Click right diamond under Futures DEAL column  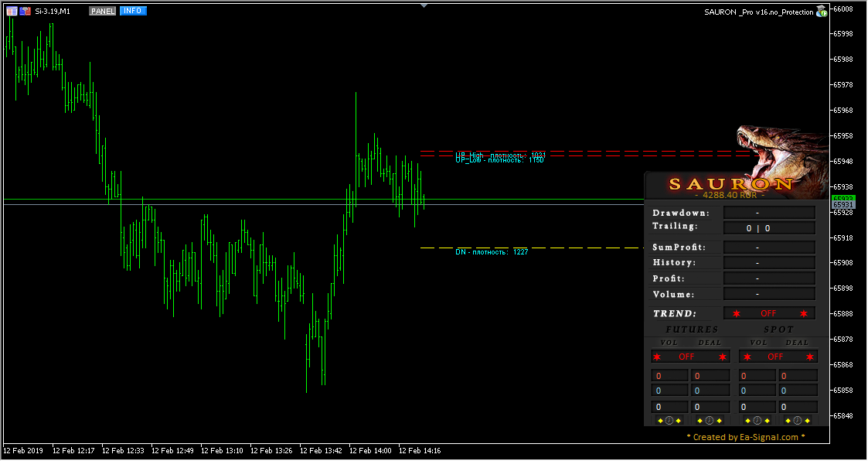coord(719,421)
